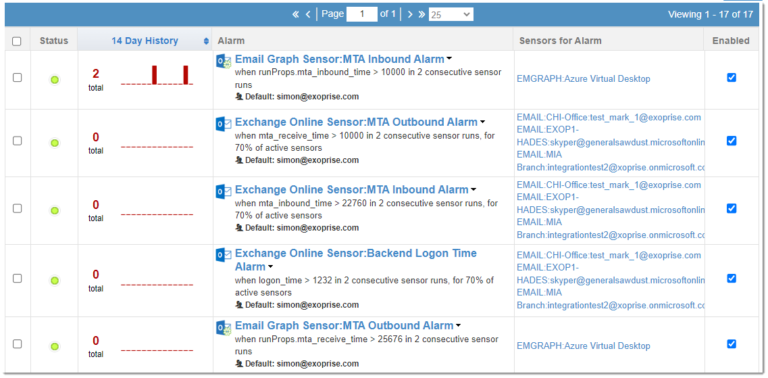Expand dropdown arrow beside Exchange Online MTA Outbound Alarm
768x378 pixels.
482,121
